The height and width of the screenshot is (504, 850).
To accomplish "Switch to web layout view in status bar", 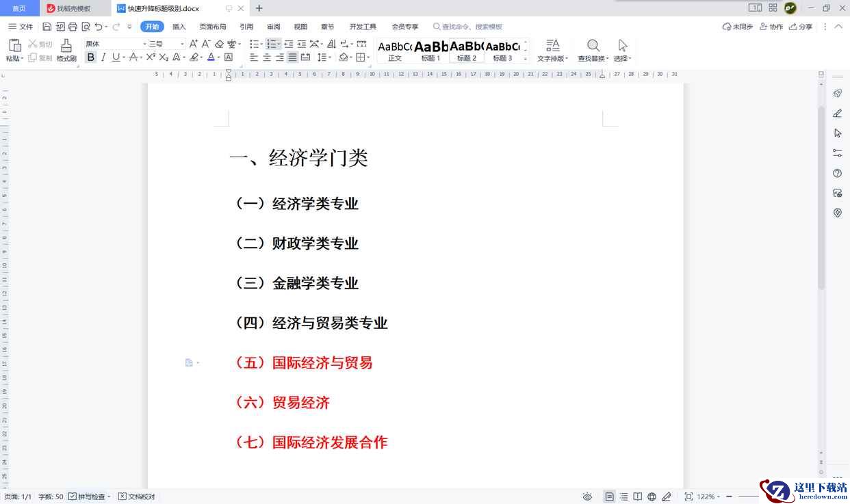I will tap(652, 496).
